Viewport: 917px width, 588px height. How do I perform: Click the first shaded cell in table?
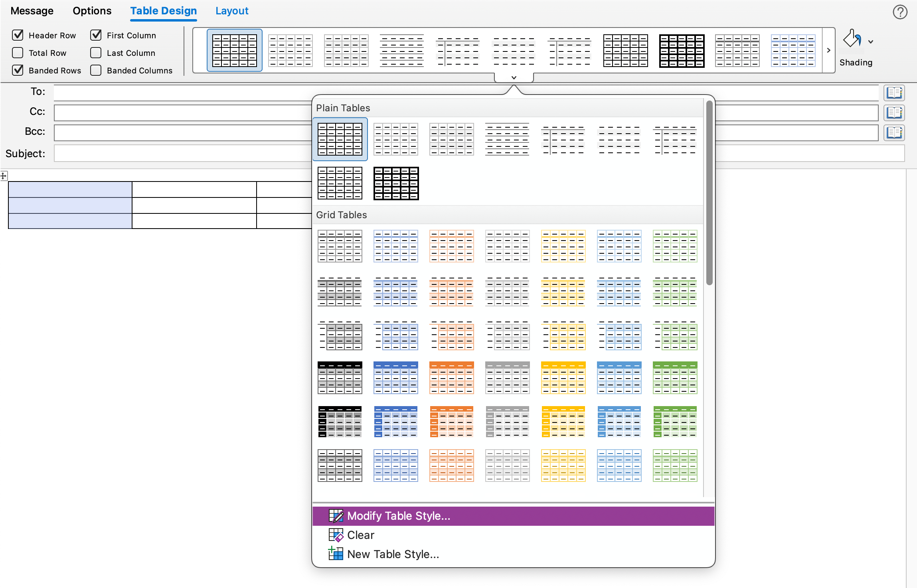point(70,189)
